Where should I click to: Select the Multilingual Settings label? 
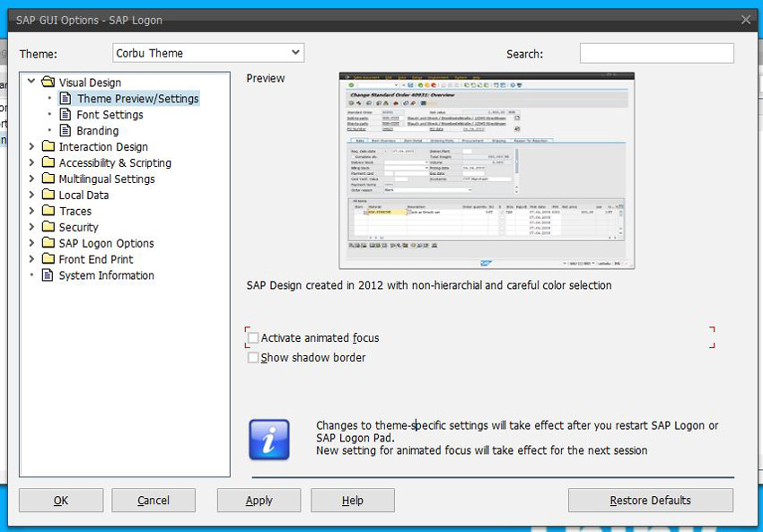pos(107,179)
